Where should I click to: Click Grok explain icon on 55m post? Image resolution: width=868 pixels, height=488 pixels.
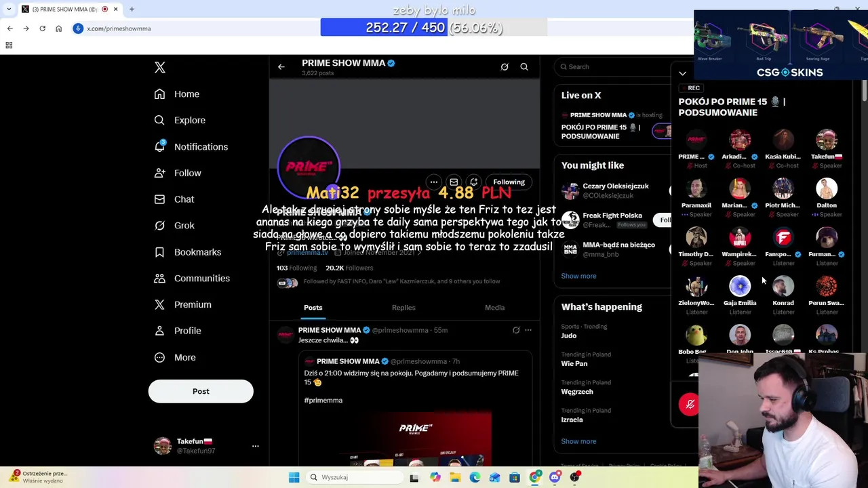516,330
